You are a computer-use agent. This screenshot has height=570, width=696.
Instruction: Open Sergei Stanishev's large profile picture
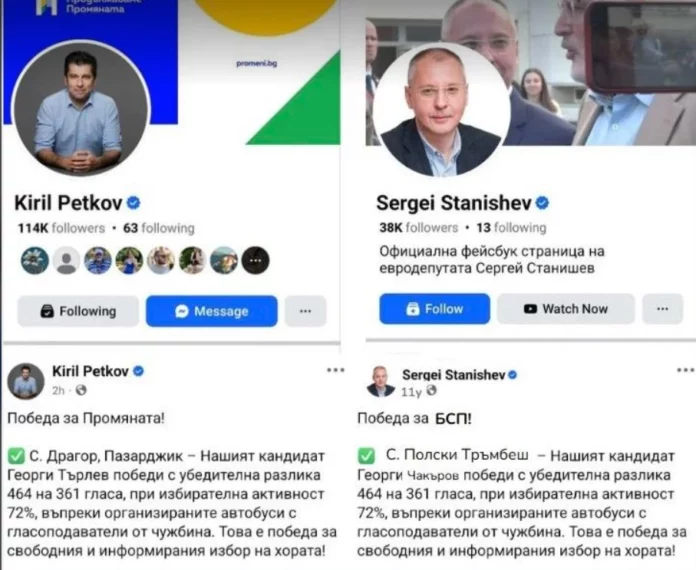tap(441, 109)
